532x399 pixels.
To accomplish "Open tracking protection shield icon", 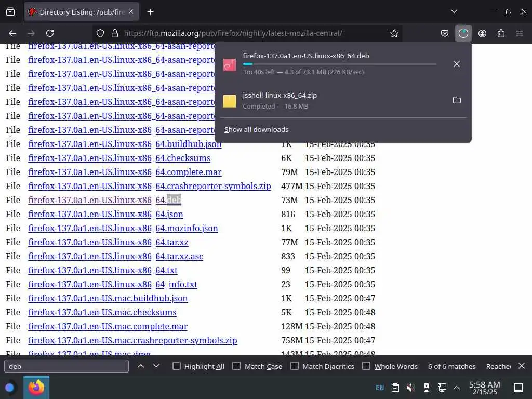I will pyautogui.click(x=100, y=33).
